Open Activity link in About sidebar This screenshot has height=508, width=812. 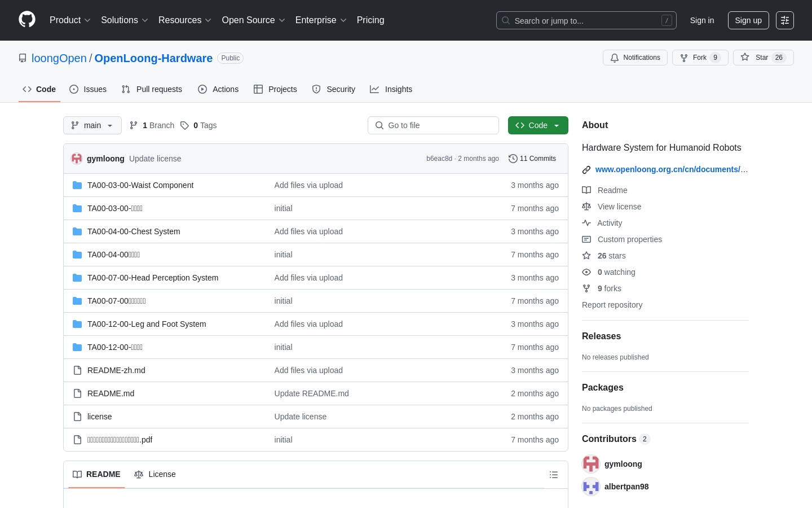click(x=602, y=223)
